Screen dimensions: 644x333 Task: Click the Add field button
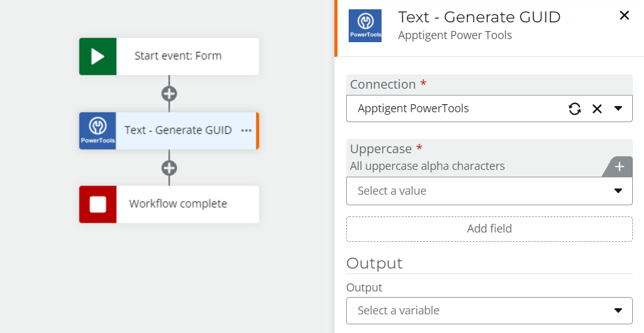tap(489, 229)
